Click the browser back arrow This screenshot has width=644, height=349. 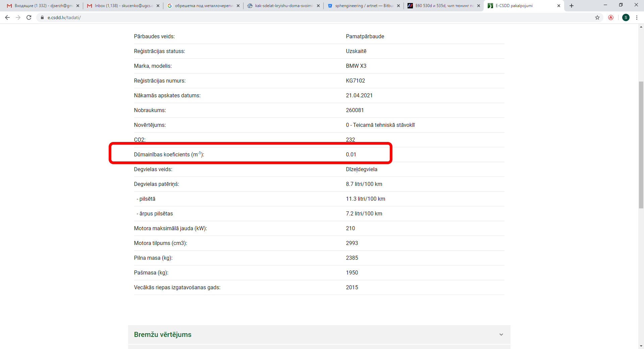pos(7,17)
